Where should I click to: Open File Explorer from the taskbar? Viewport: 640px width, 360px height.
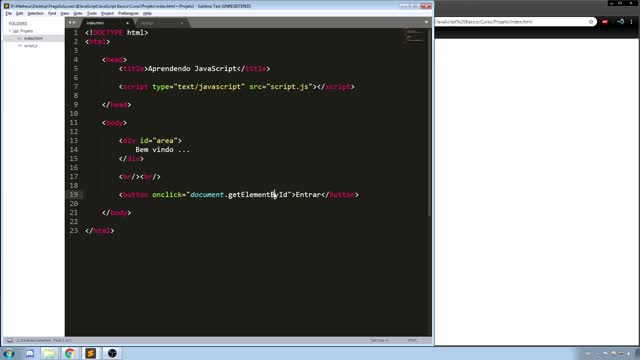49,353
